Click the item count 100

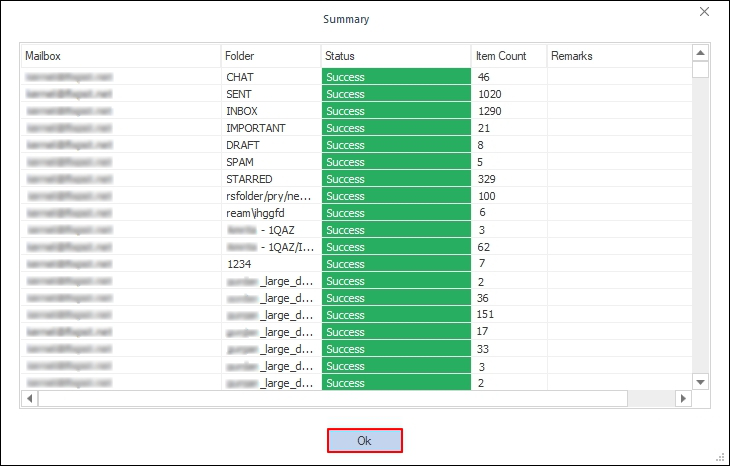point(487,196)
